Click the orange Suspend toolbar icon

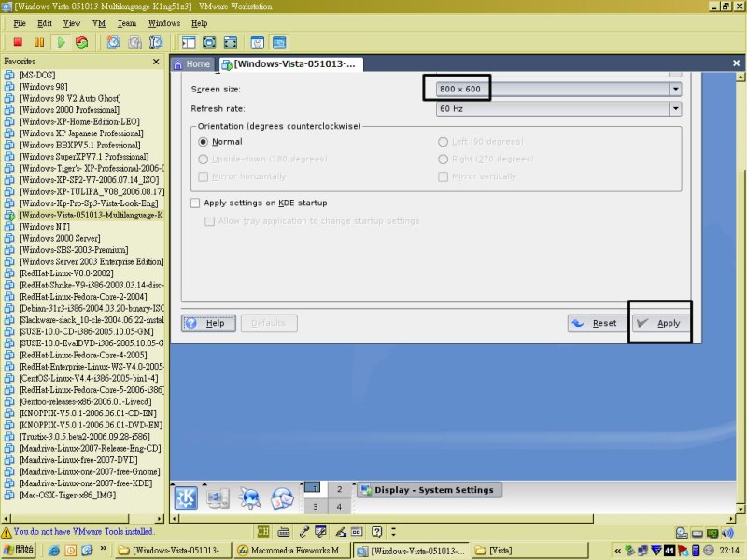(39, 42)
